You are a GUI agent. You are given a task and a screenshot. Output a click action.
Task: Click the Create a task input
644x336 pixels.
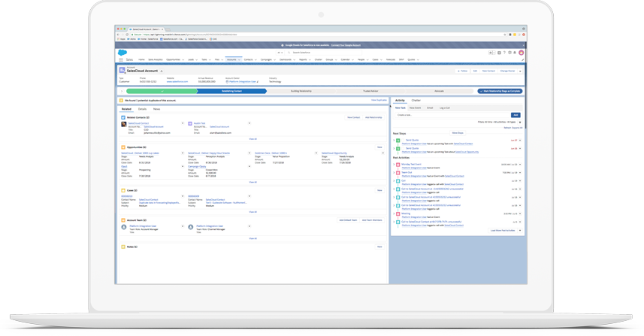click(452, 115)
